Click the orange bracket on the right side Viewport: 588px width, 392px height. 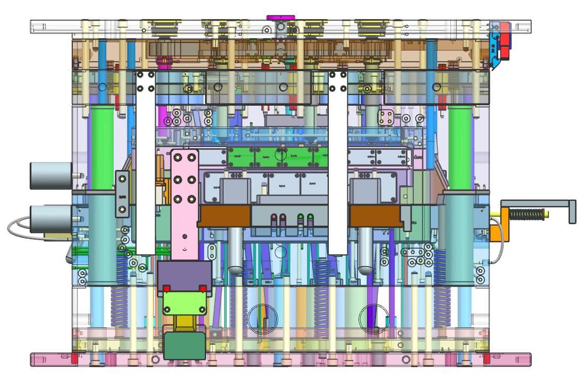[x=496, y=232]
